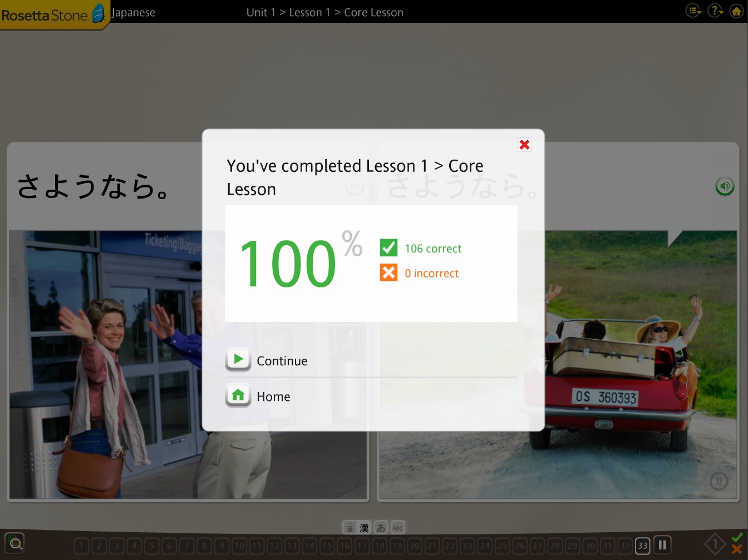The height and width of the screenshot is (560, 748).
Task: Switch script to kanji with furigana
Action: [349, 528]
